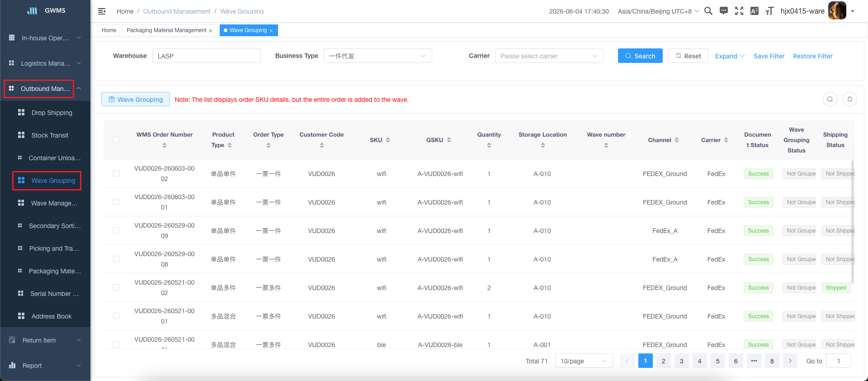This screenshot has height=381, width=868.
Task: Open the 10/page size dropdown
Action: [584, 361]
